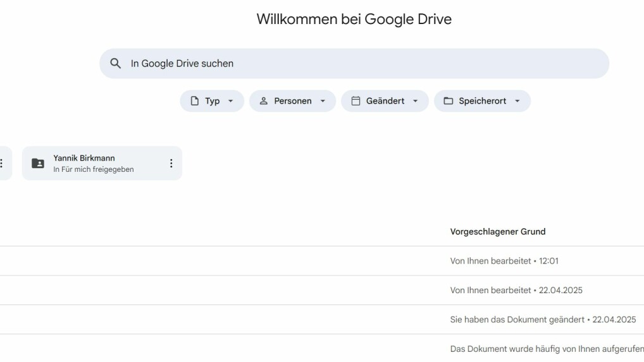644x362 pixels.
Task: Open the Speicherort filter dropdown
Action: click(x=482, y=101)
